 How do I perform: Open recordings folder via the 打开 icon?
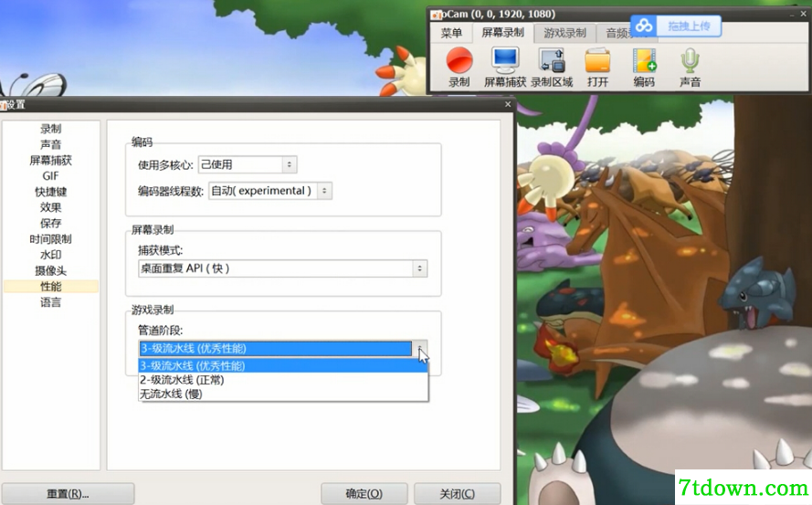click(597, 67)
